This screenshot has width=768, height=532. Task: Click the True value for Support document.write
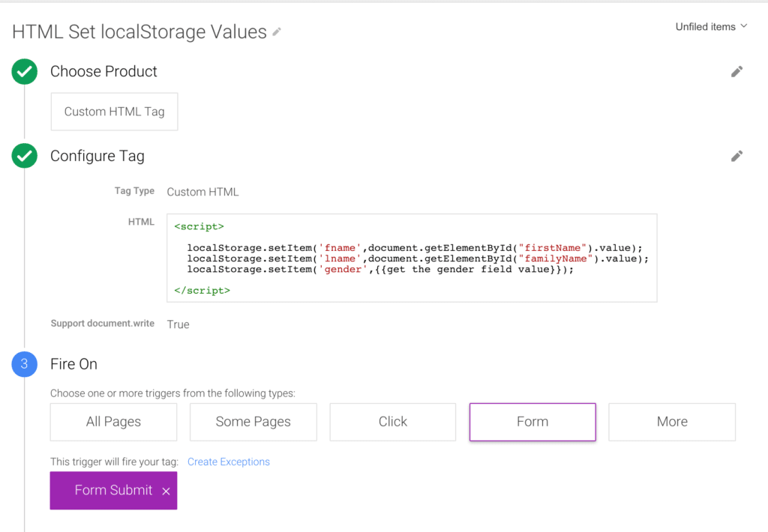pos(178,324)
